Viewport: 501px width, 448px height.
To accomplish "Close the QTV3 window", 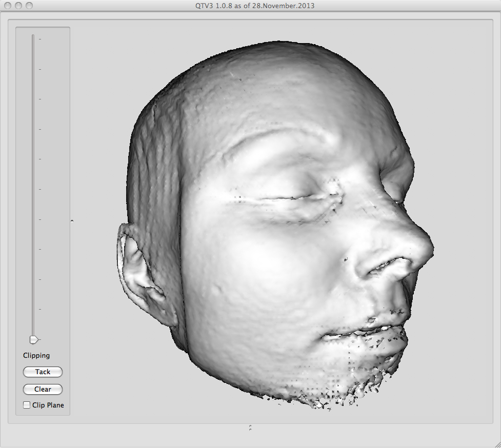I will [x=7, y=6].
